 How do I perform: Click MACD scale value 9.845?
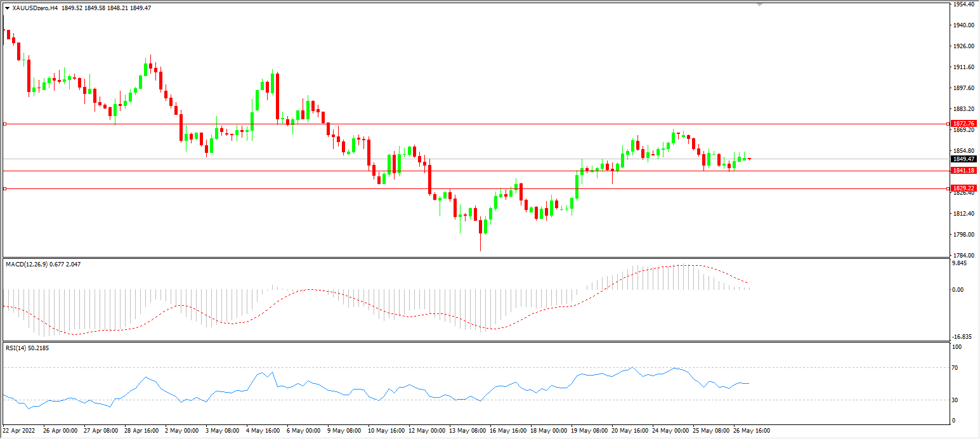pyautogui.click(x=961, y=264)
